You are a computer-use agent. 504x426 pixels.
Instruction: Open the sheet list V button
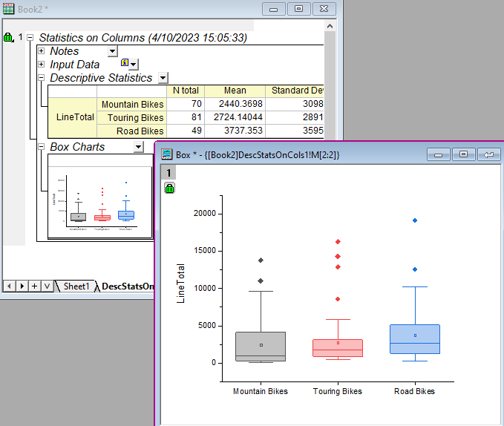[x=47, y=286]
